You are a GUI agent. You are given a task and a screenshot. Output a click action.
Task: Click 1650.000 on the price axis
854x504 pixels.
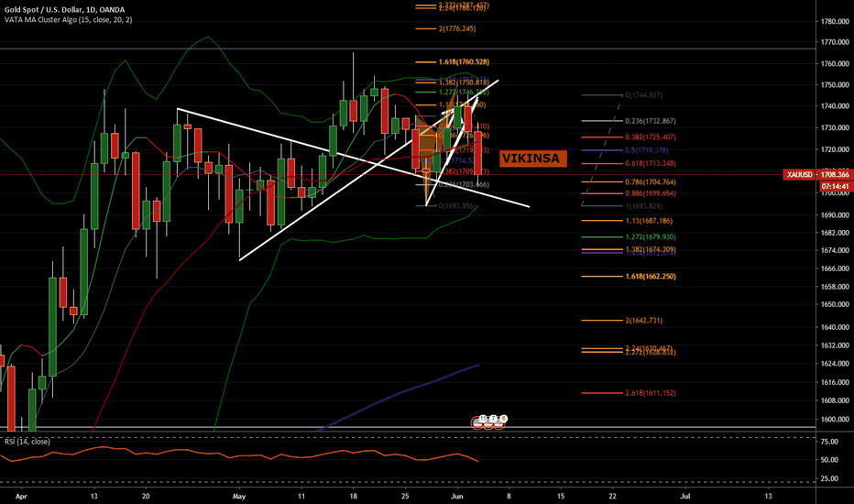pos(835,304)
